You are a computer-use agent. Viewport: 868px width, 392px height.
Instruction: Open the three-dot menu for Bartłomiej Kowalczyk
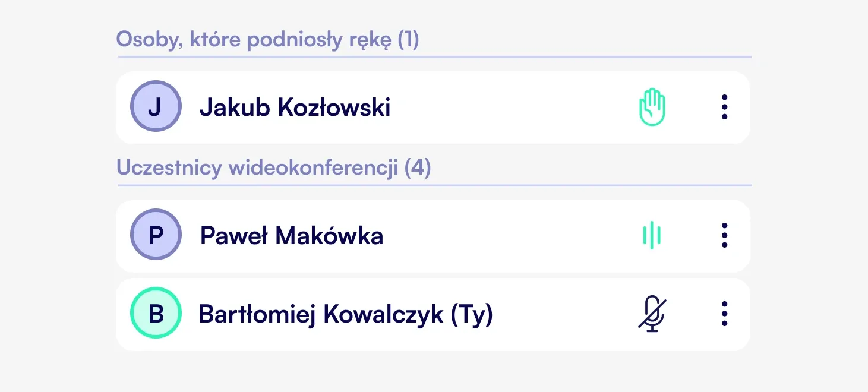point(724,314)
